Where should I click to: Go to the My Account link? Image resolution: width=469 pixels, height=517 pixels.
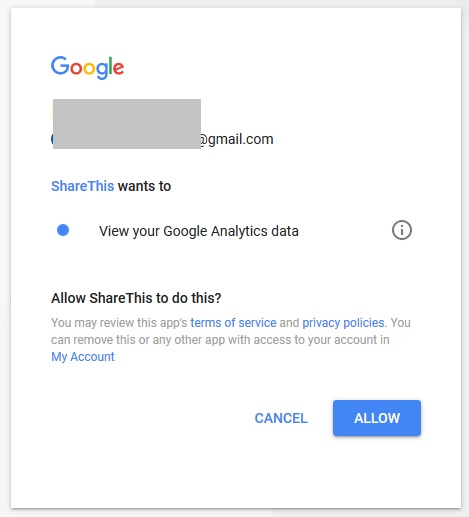coord(83,357)
